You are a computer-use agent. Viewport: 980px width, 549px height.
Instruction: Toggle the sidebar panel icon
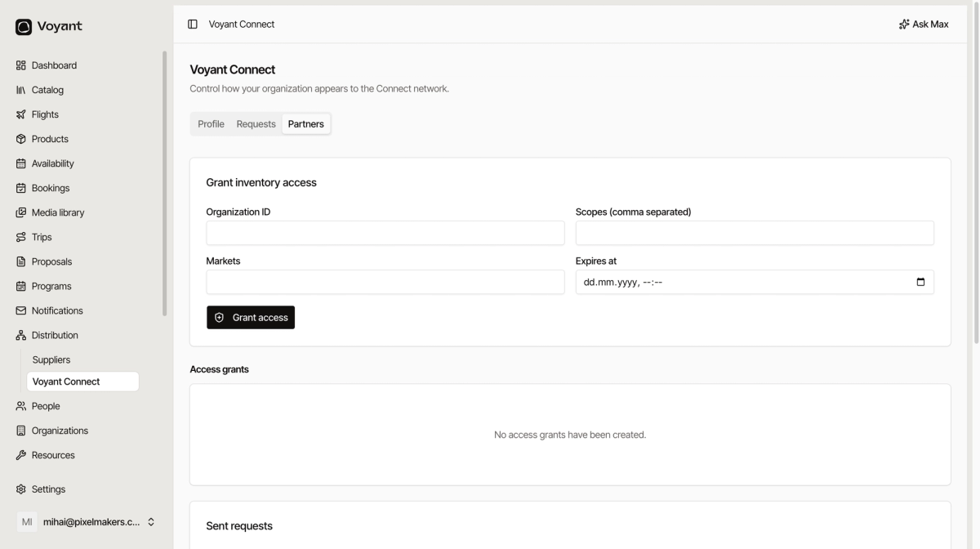click(x=193, y=25)
